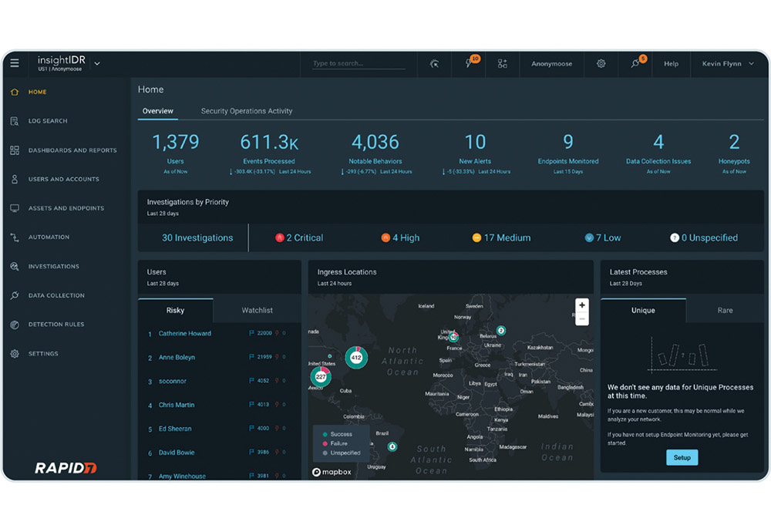Open Detection Rules in the sidebar
The image size is (771, 532).
coord(56,325)
